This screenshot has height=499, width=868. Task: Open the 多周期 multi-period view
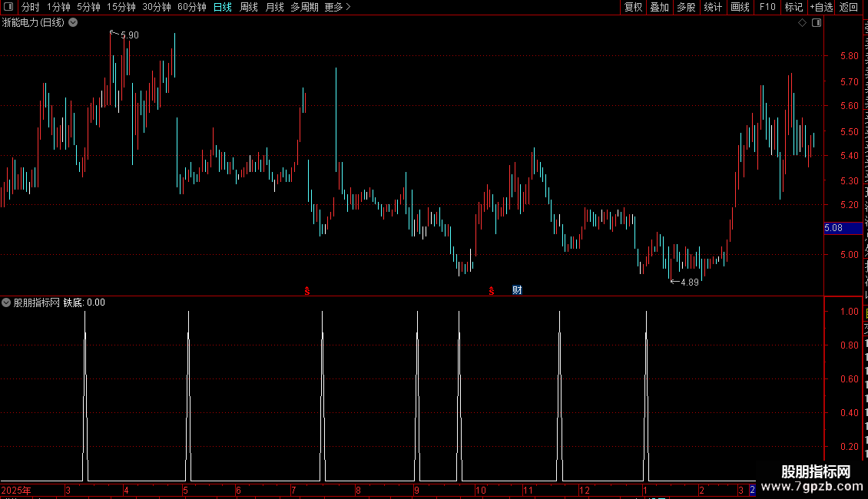tap(304, 7)
